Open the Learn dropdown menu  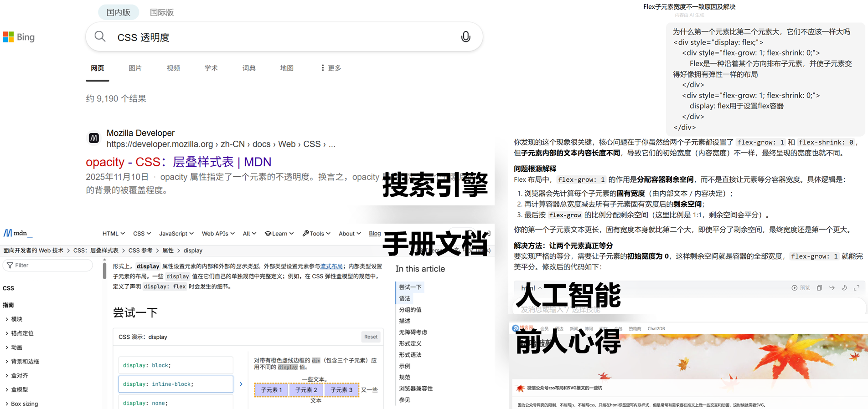click(279, 233)
